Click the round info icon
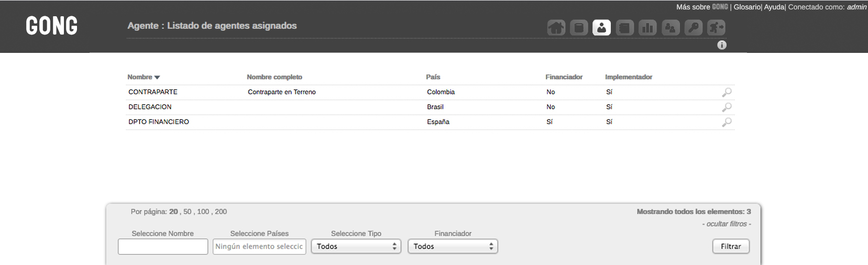This screenshot has height=265, width=868. (x=722, y=45)
